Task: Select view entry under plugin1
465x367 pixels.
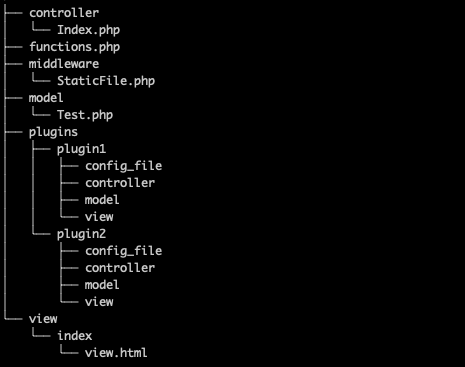Action: tap(99, 217)
